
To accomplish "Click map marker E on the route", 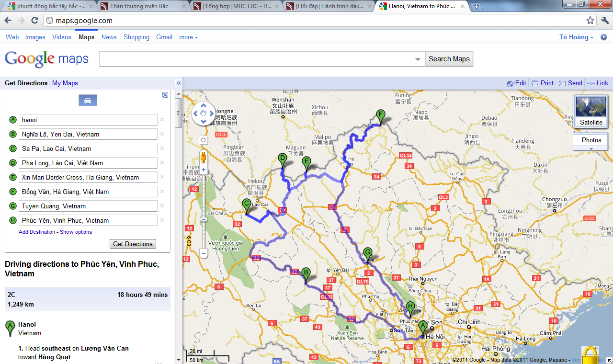I will click(306, 164).
